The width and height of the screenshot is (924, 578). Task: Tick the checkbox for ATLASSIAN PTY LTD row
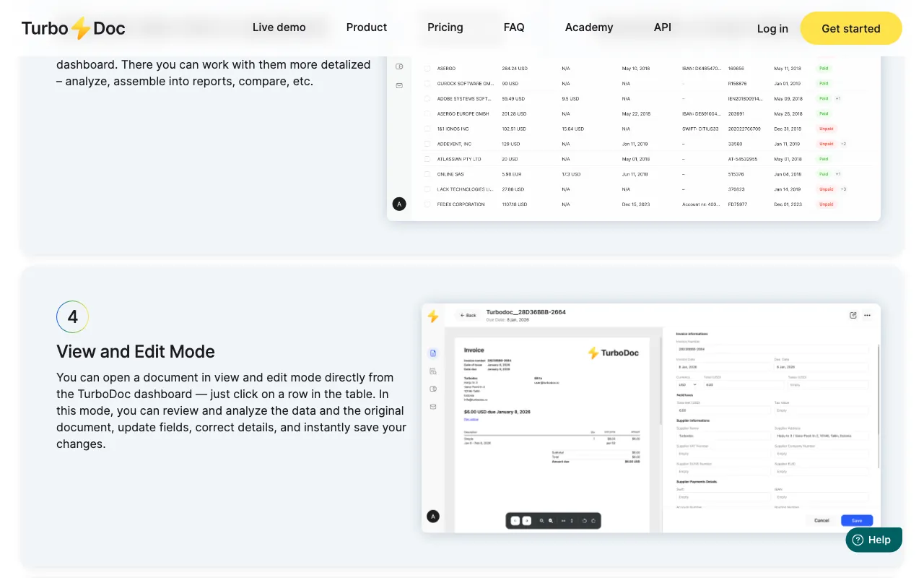coord(427,159)
